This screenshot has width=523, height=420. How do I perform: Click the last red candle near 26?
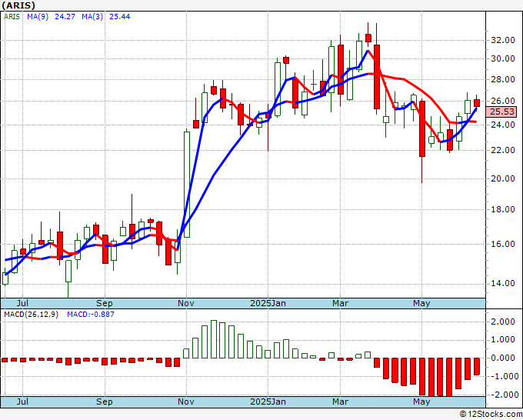click(477, 103)
